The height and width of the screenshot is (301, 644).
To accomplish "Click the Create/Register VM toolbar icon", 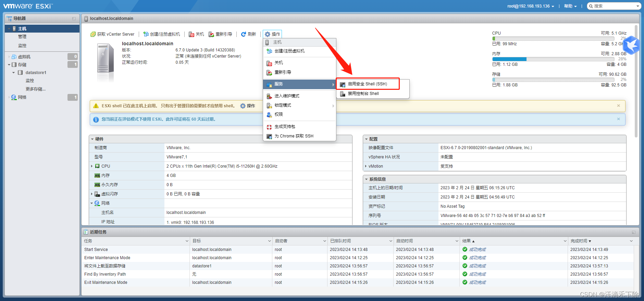I will click(146, 34).
